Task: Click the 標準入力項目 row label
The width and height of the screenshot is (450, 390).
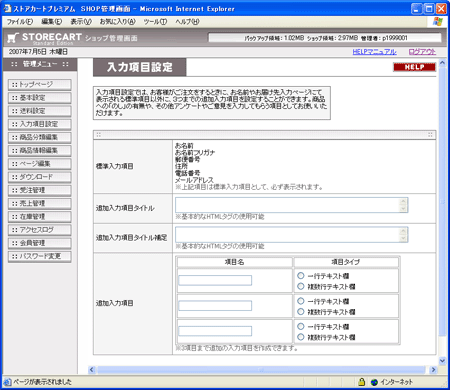Action: (115, 166)
